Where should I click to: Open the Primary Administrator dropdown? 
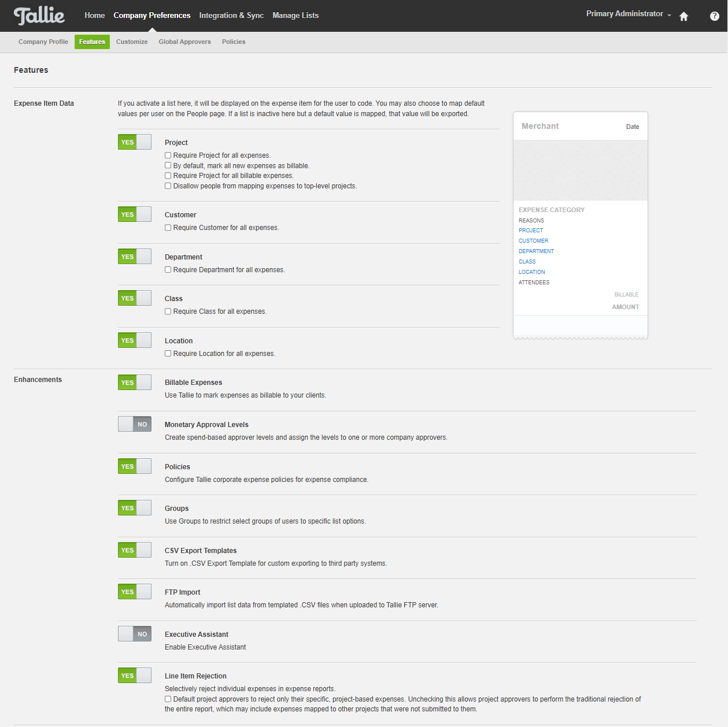click(x=629, y=14)
